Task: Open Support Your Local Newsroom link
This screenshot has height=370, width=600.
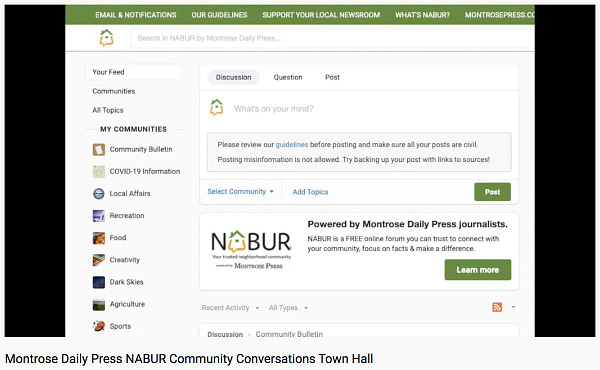Action: pos(321,15)
